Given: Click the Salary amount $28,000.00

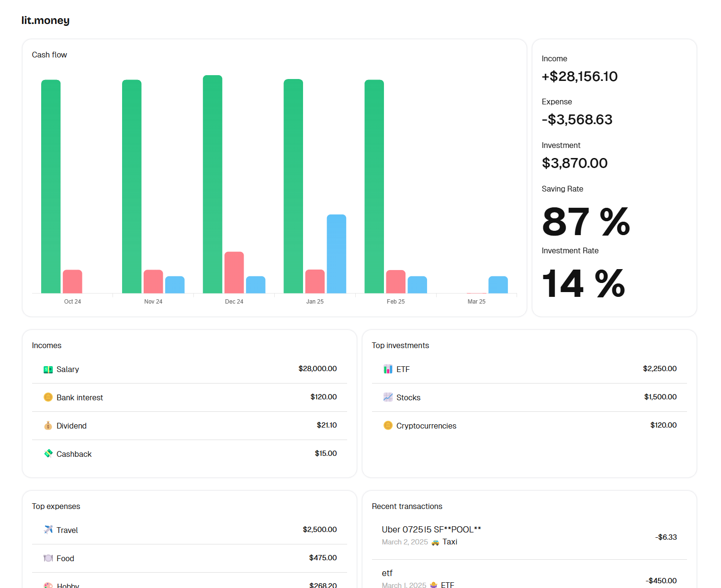Looking at the screenshot, I should point(317,369).
